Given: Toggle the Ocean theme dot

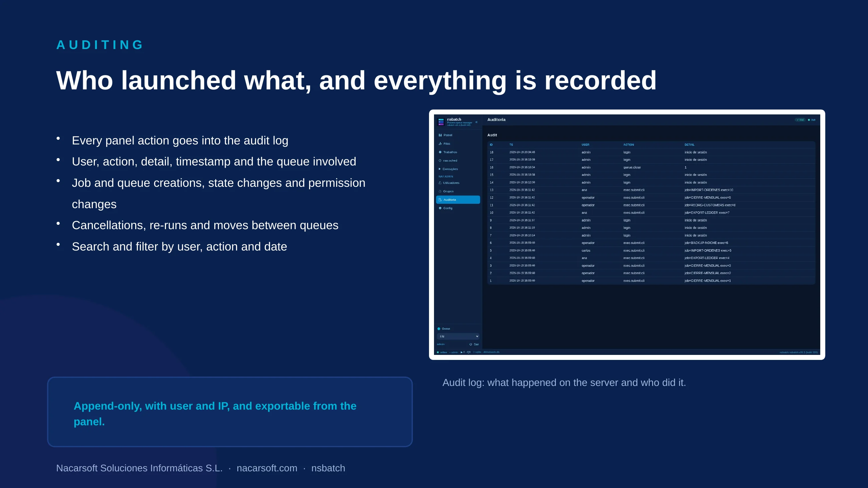Looking at the screenshot, I should (x=439, y=329).
